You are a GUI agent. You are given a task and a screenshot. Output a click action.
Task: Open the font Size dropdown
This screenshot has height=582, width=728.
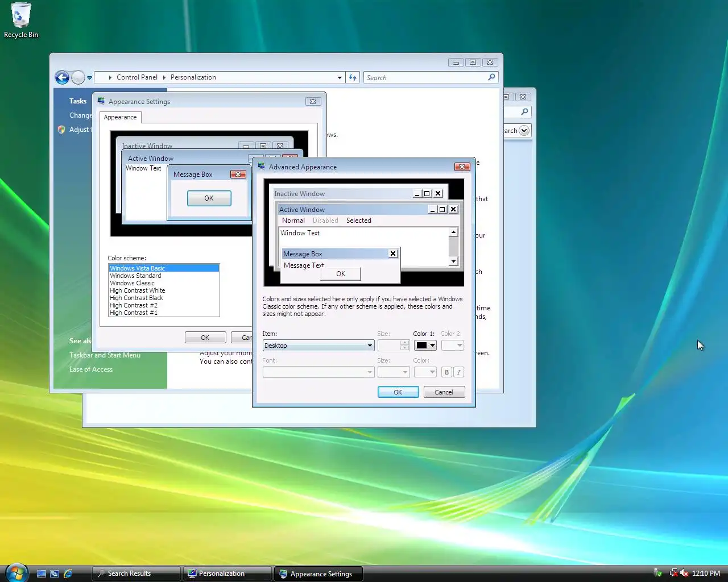393,372
